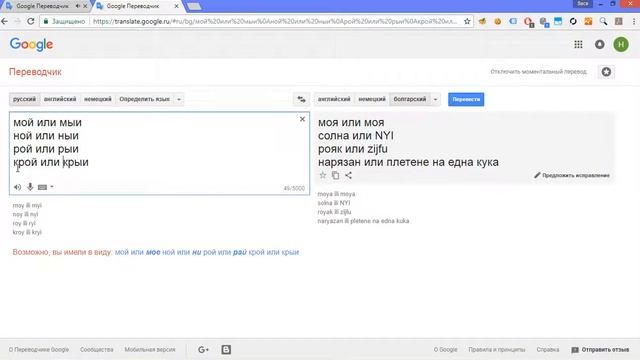Open the Chrome menu
Screen dimensions: 640x360
[x=634, y=21]
